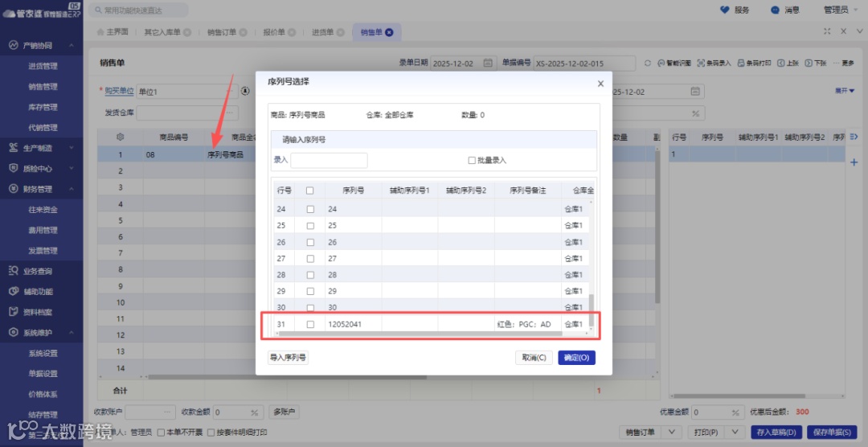
Task: Click the fullscreen icon in top right
Action: click(x=827, y=31)
